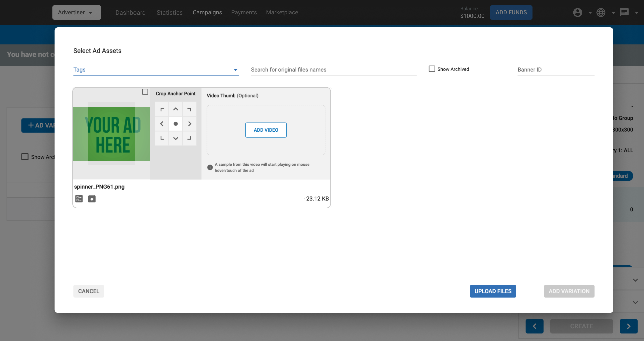Select the spinner_PNG61.png asset checkbox
Screen dimensions: 644x342
[145, 92]
